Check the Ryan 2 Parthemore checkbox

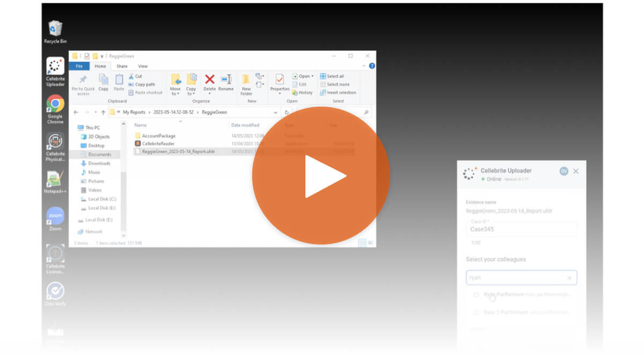476,312
